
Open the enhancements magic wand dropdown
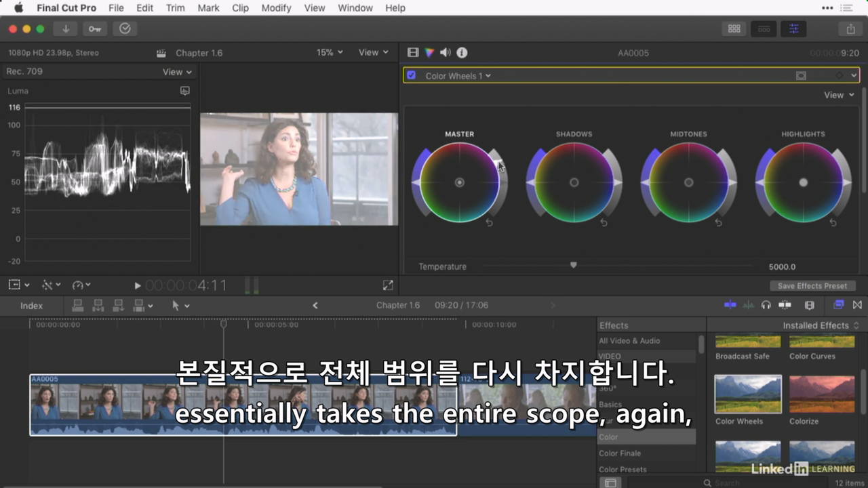51,285
